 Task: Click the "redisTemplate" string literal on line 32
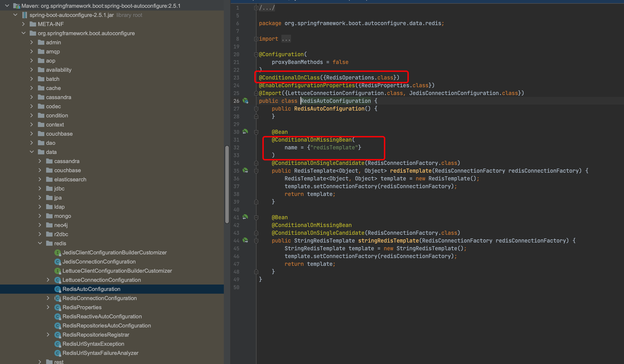[334, 148]
